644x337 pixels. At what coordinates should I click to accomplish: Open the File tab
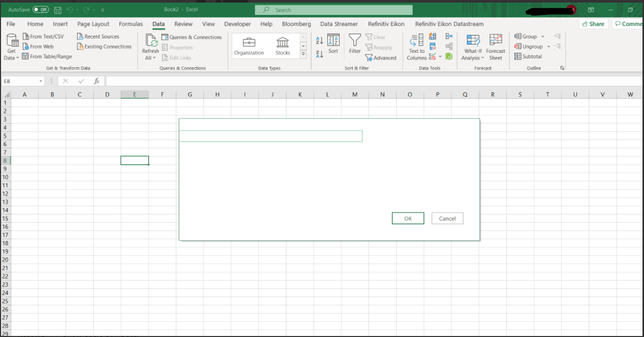[x=11, y=24]
